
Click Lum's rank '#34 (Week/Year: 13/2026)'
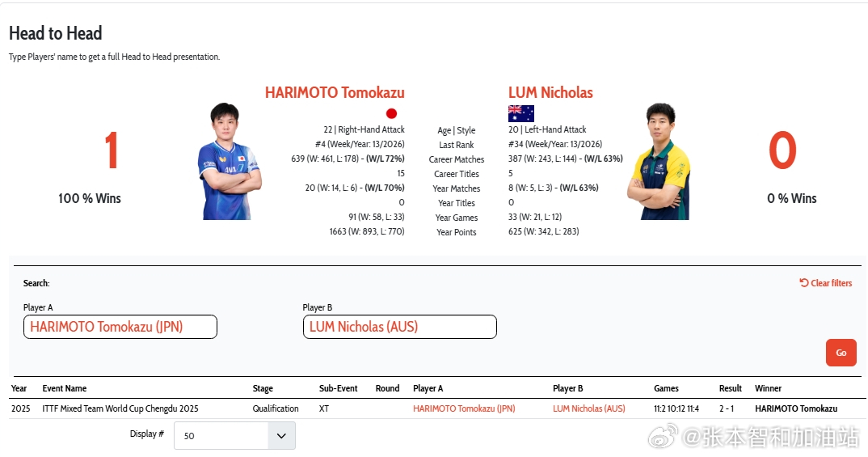click(555, 144)
